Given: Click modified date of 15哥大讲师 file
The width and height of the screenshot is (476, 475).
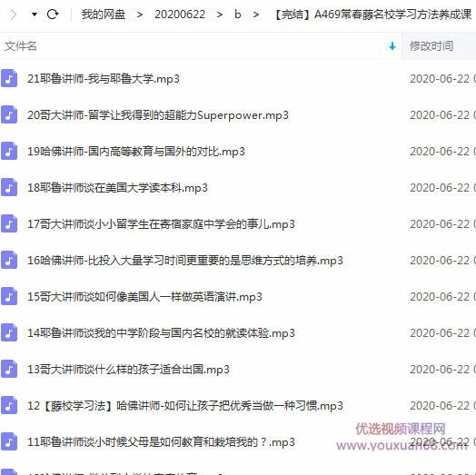Looking at the screenshot, I should point(442,296).
